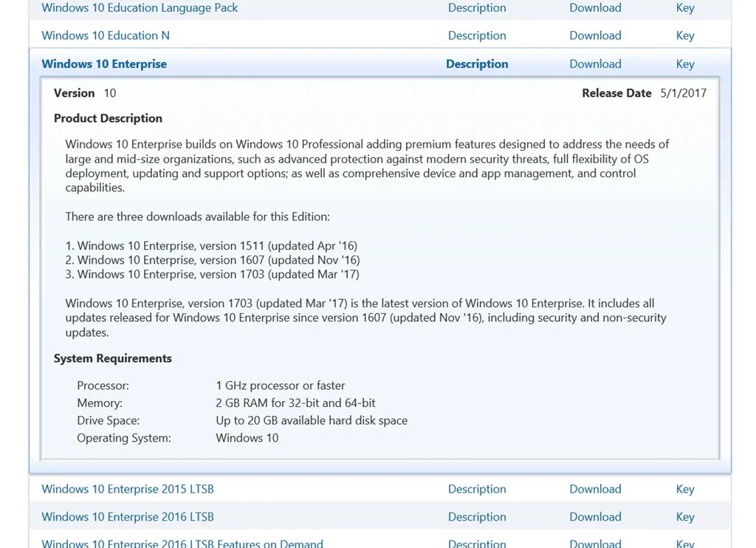Click Release Date value 5/1/2017
The width and height of the screenshot is (756, 548).
(683, 93)
